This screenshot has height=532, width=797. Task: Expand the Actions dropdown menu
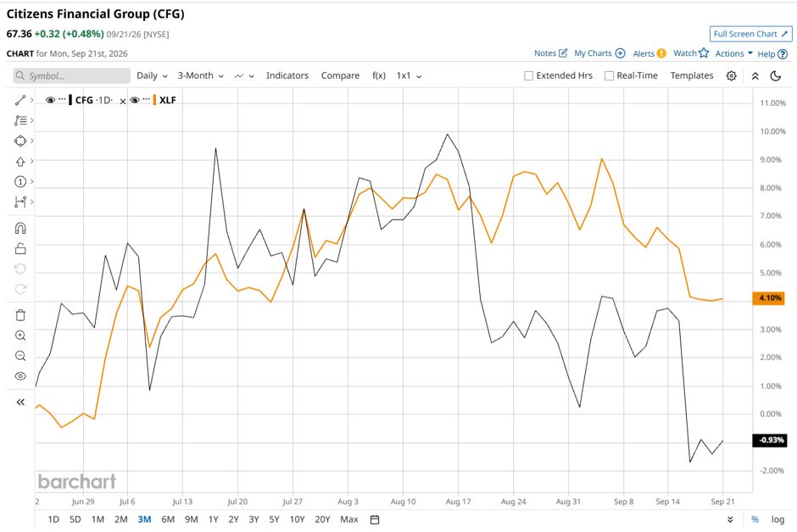(734, 53)
